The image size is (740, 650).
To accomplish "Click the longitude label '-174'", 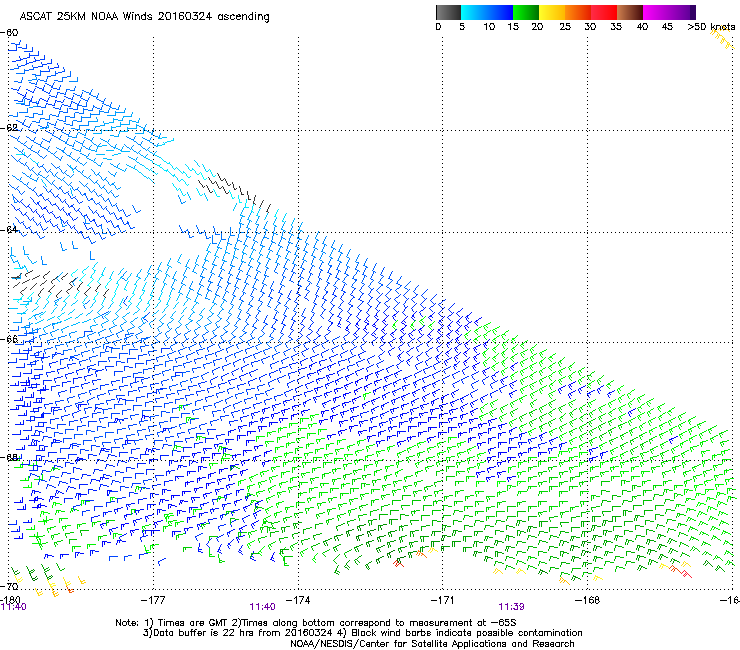I will [x=298, y=600].
